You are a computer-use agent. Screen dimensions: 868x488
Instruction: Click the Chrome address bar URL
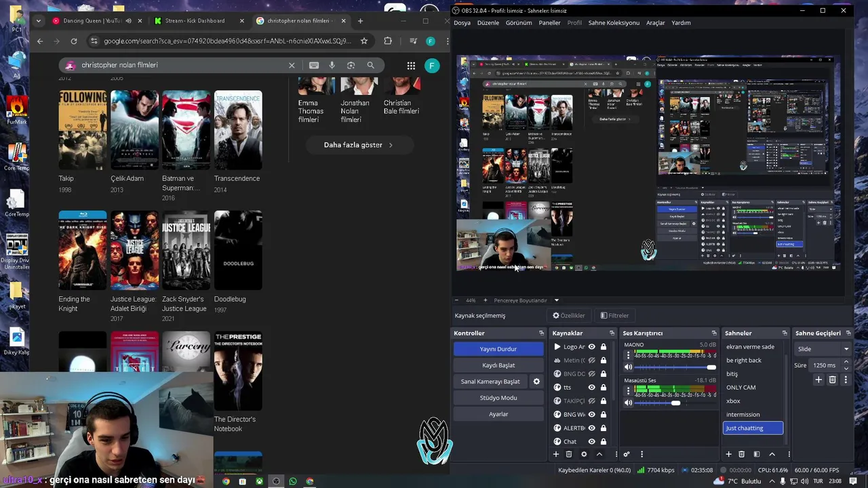tap(227, 41)
